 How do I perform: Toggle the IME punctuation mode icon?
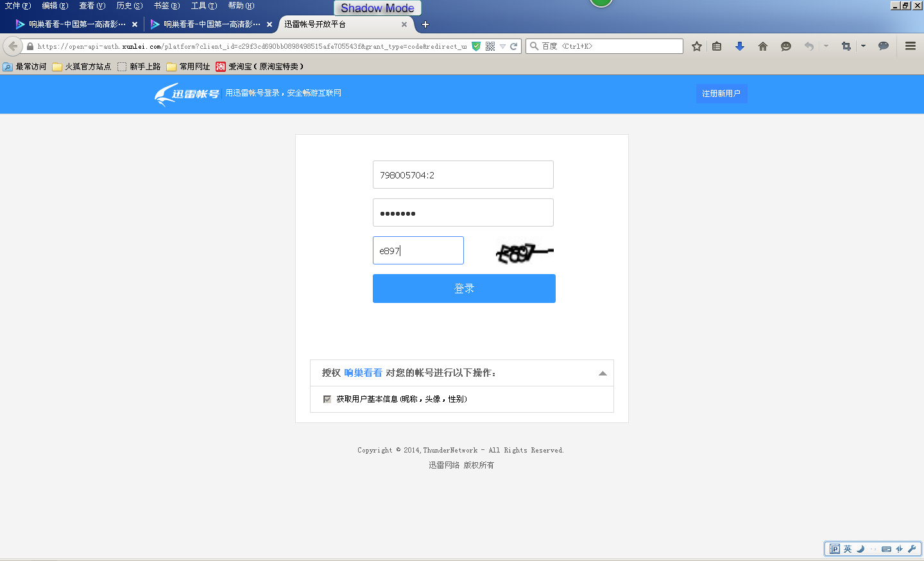click(x=873, y=549)
